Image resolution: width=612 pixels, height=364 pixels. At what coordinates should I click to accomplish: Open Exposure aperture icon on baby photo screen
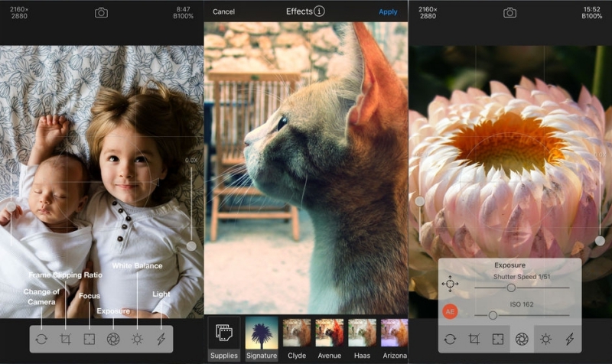click(113, 339)
